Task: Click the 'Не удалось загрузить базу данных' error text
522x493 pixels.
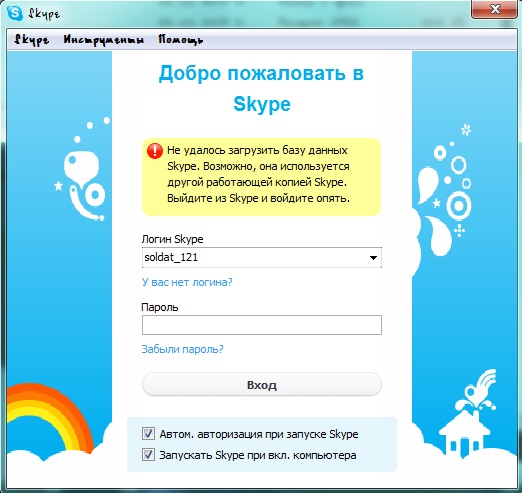Action: [x=258, y=174]
